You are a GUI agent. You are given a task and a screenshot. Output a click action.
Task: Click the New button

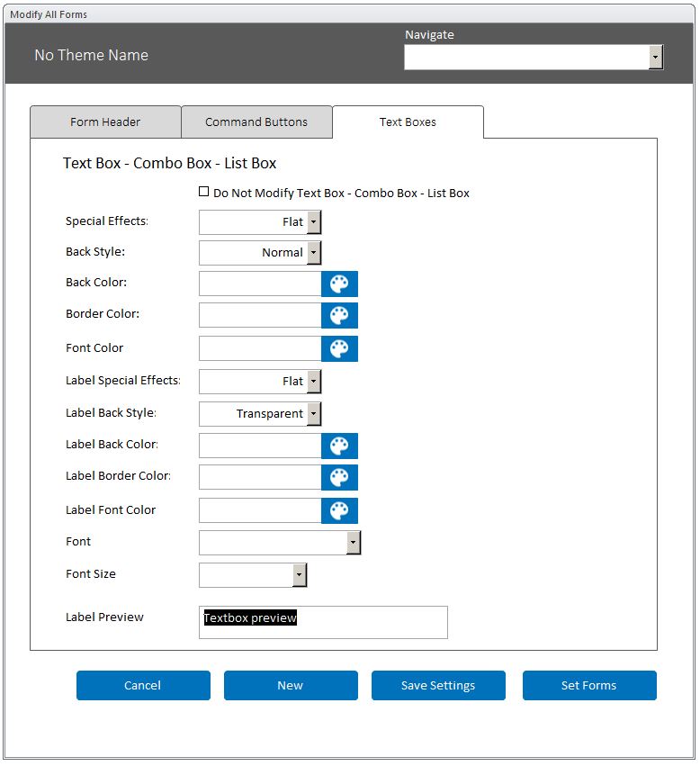coord(291,685)
